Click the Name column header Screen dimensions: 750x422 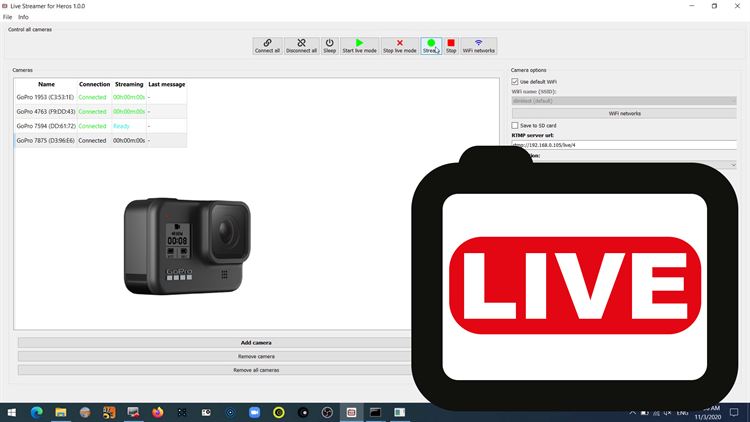coord(46,84)
